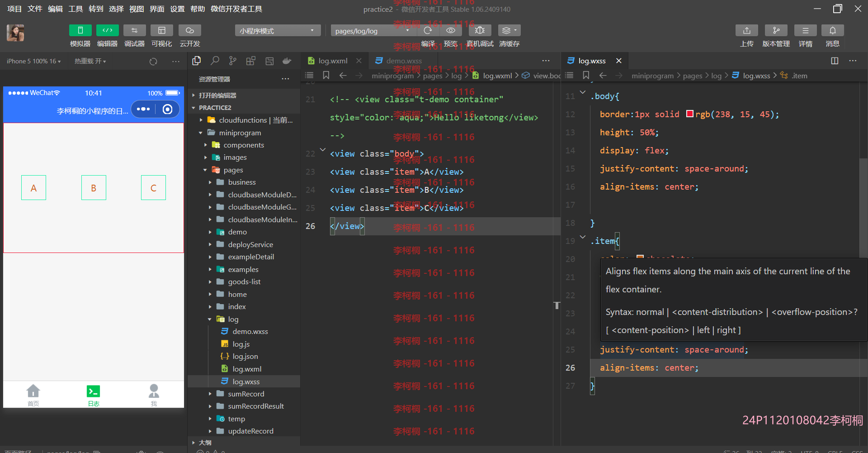Open the hot reload (热重载) dropdown
The height and width of the screenshot is (453, 868).
pyautogui.click(x=90, y=61)
